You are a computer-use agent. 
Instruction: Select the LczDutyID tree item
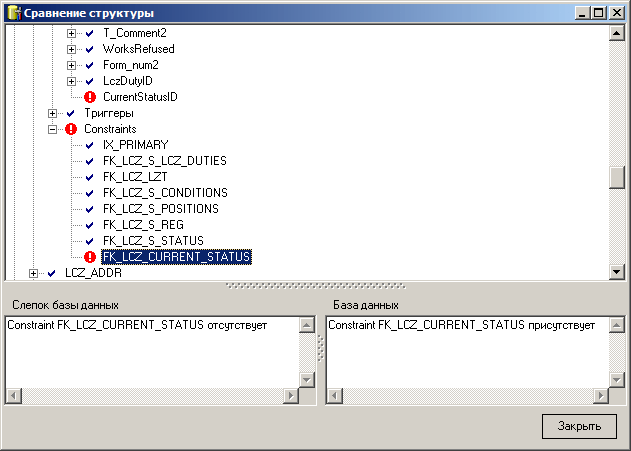[x=128, y=81]
